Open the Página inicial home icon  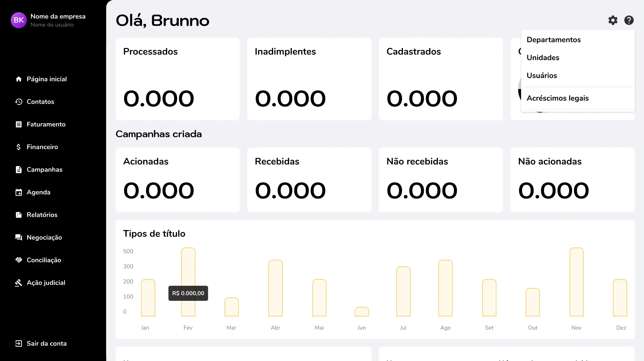(x=19, y=79)
